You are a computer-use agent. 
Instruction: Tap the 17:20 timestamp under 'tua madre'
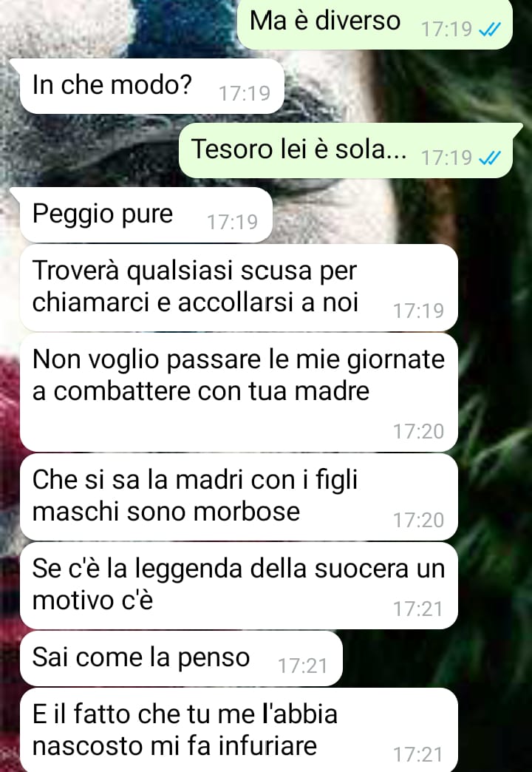coord(419,432)
